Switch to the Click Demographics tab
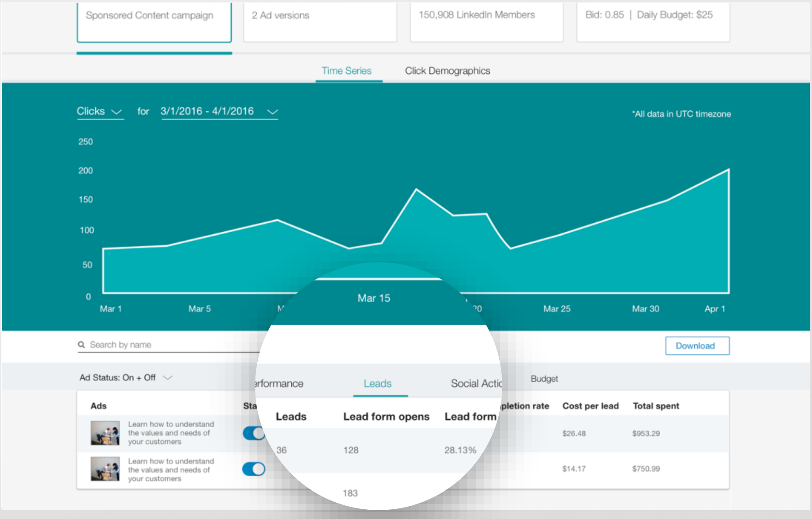This screenshot has width=812, height=519. (x=447, y=71)
